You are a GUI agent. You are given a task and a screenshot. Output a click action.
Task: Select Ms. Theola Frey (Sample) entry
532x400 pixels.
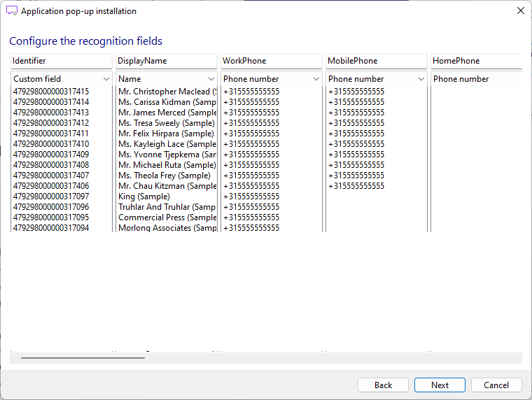point(164,176)
